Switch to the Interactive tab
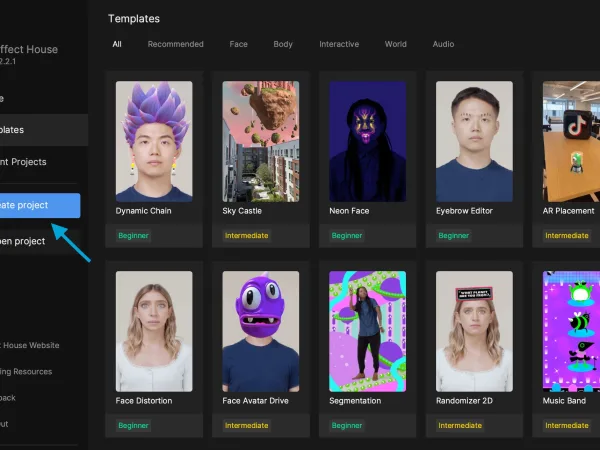Screen dimensions: 600x450 pyautogui.click(x=339, y=44)
